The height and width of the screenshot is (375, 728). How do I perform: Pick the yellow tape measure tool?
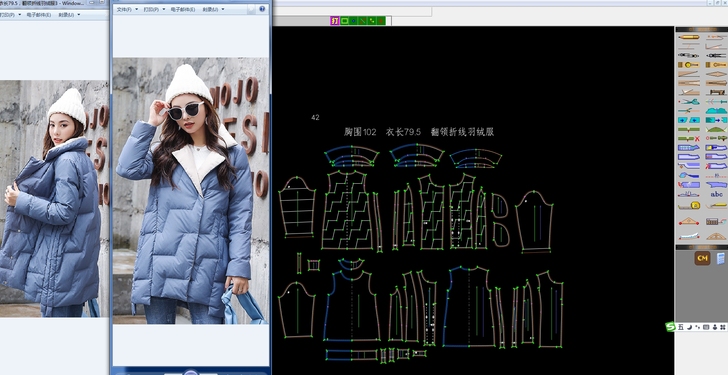(689, 206)
